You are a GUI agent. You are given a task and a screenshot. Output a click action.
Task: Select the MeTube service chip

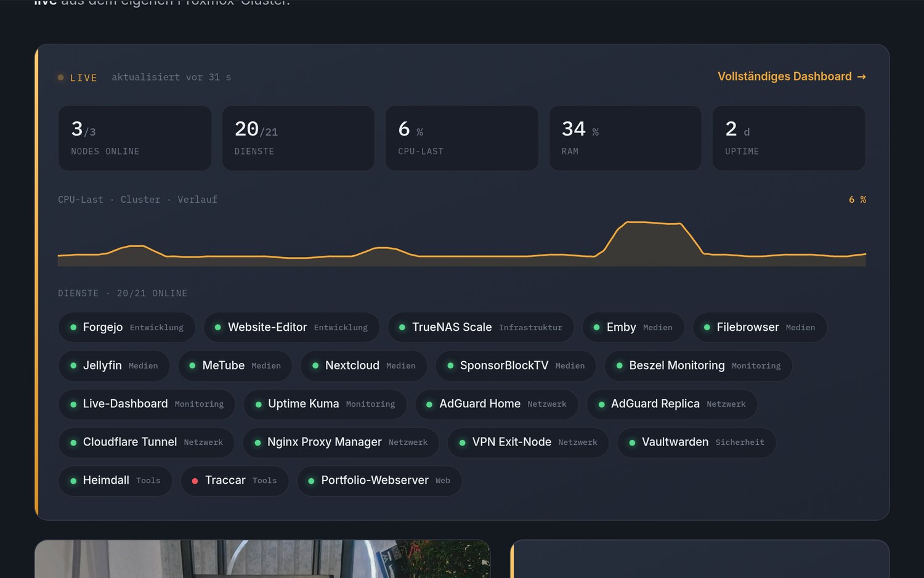[235, 365]
